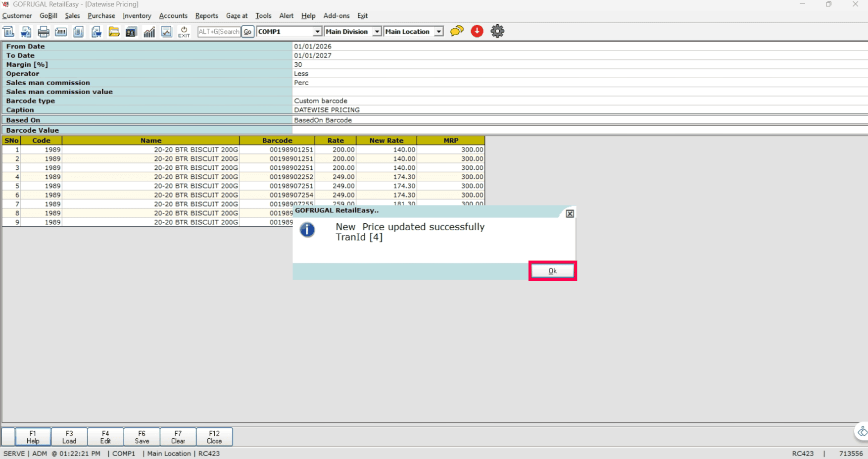This screenshot has height=459, width=868.
Task: Click the Go button beside the search box
Action: pyautogui.click(x=247, y=32)
